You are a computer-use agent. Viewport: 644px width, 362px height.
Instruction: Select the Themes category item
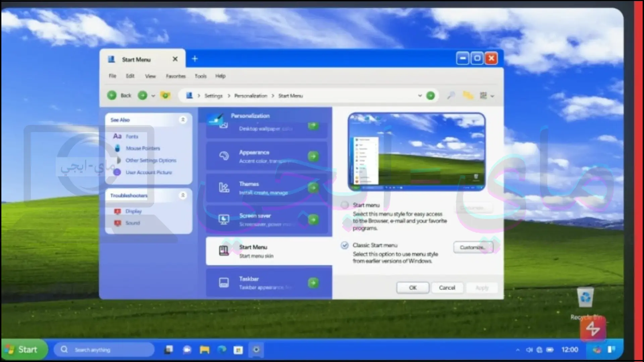(x=267, y=188)
